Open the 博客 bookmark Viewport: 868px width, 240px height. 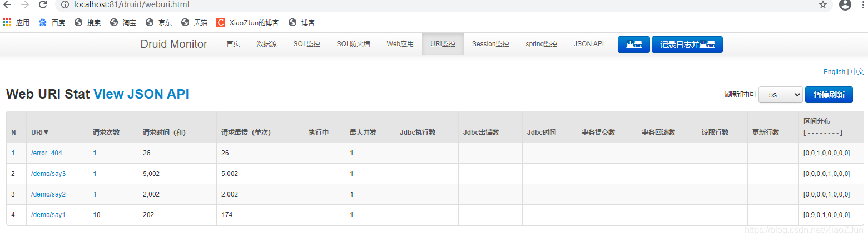[301, 23]
